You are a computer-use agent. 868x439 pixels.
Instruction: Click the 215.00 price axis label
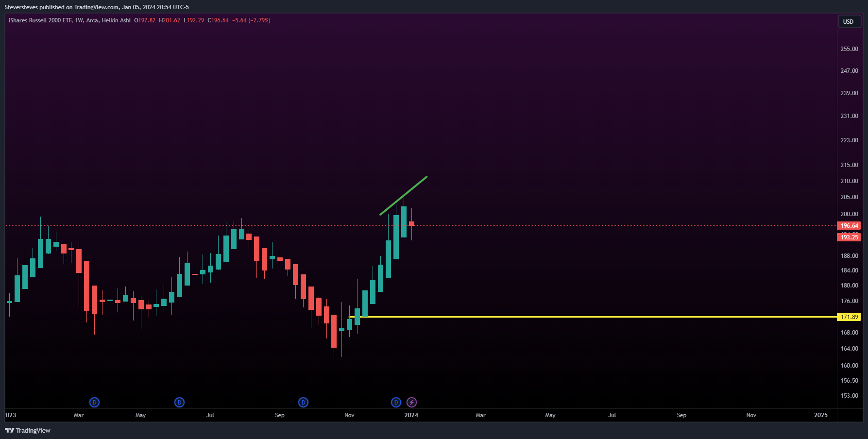point(849,165)
